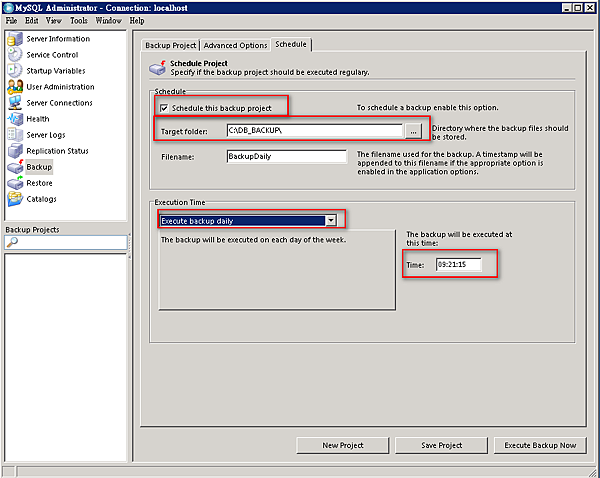Browse for target folder with ... button
Screen dimensions: 600x478
pyautogui.click(x=413, y=131)
